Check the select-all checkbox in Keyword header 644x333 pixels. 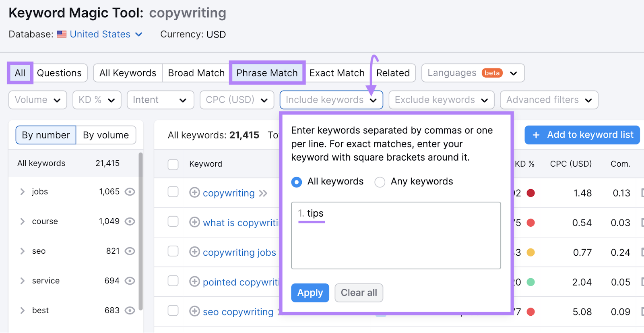173,164
